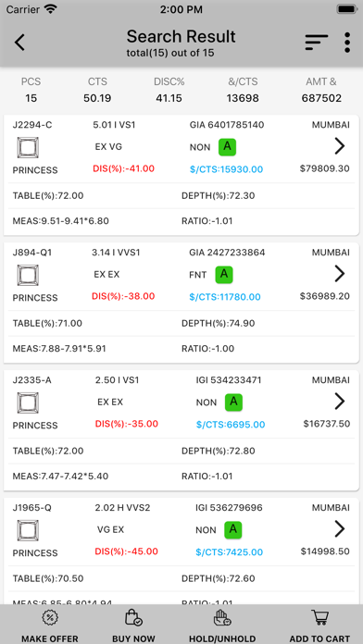Tap the princess shape icon for J2294-C
Screen dimensions: 363x644
tap(28, 147)
